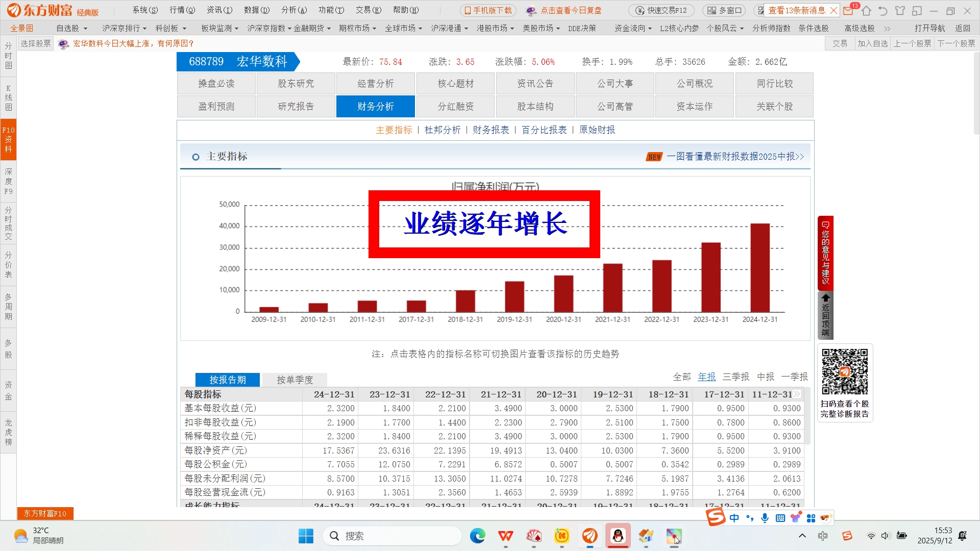Toggle Sogou punctuation mode
Viewport: 980px width, 551px height.
pyautogui.click(x=749, y=518)
